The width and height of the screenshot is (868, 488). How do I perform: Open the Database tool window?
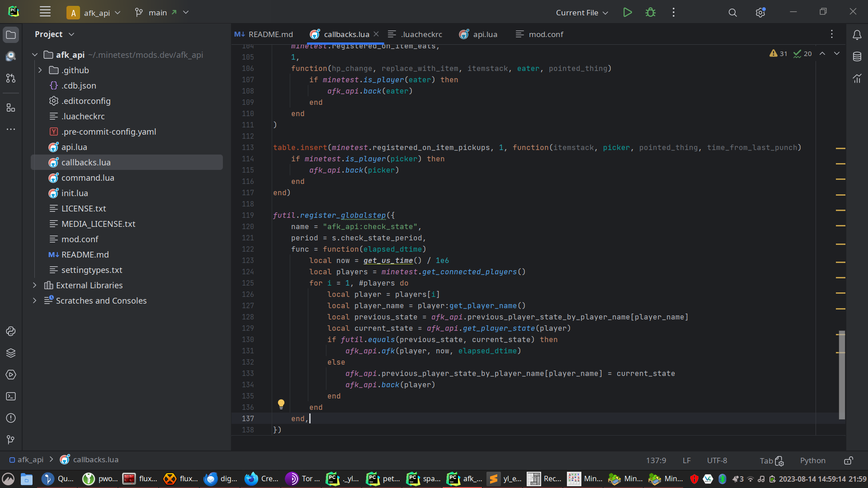pos(857,56)
